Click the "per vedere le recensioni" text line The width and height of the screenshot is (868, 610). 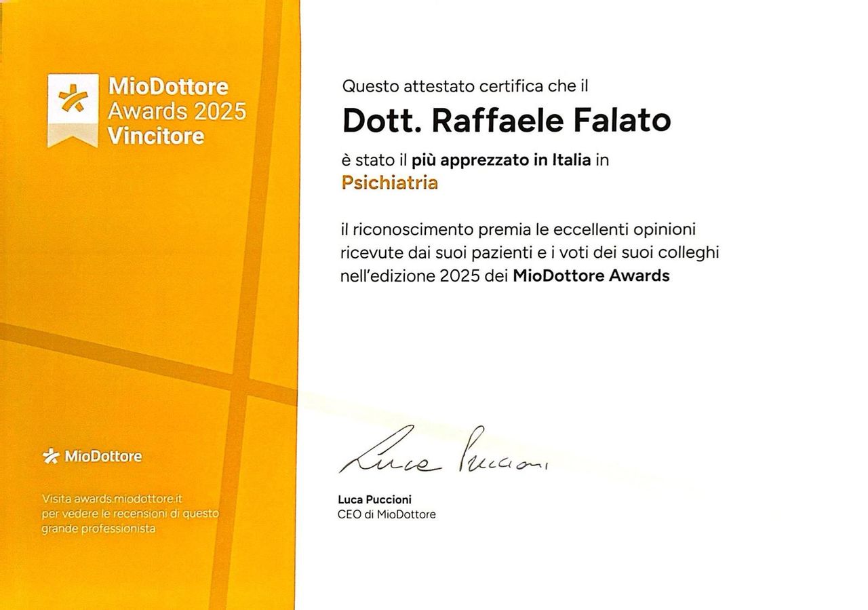click(130, 514)
